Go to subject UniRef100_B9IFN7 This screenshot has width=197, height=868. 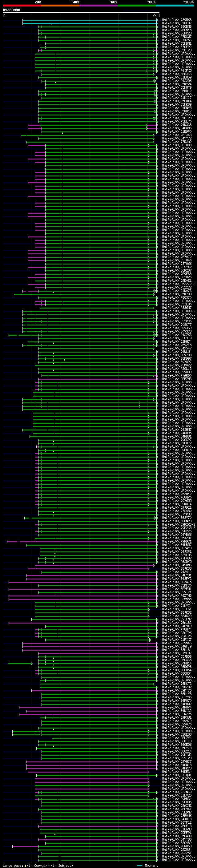177,619
